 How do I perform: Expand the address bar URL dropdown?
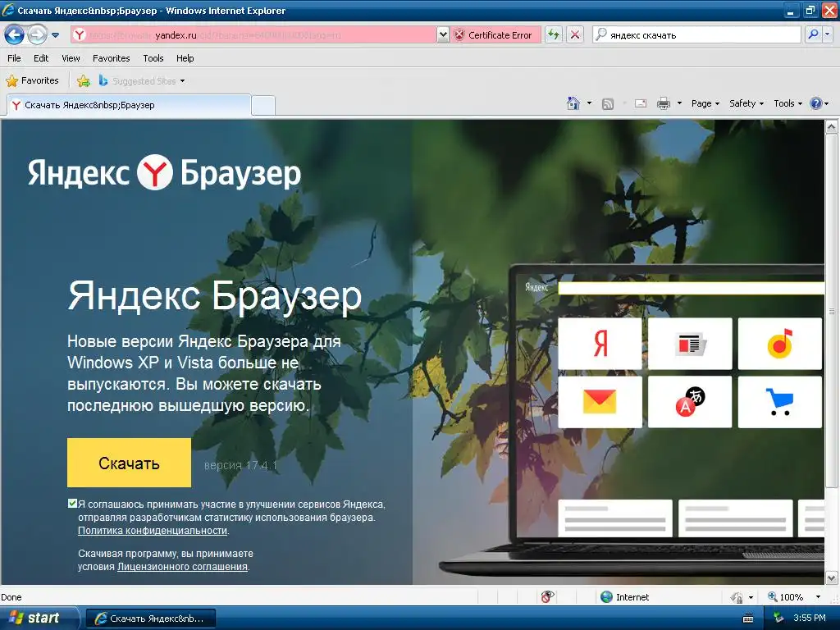pyautogui.click(x=443, y=34)
